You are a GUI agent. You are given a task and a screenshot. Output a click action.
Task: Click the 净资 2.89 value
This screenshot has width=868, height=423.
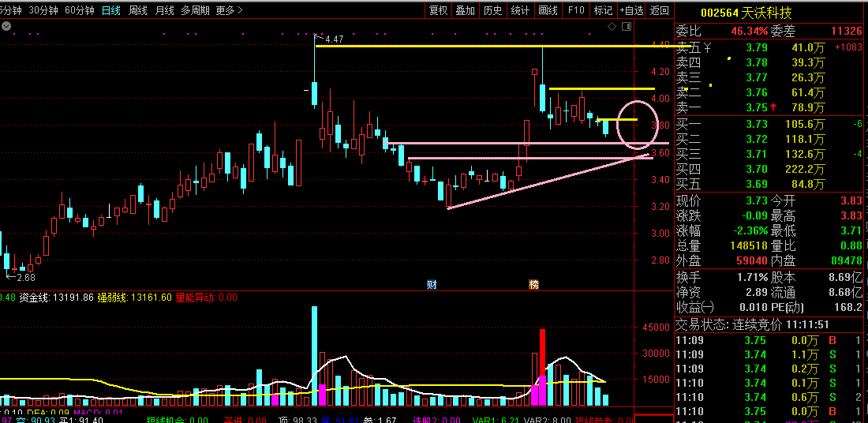[x=757, y=292]
